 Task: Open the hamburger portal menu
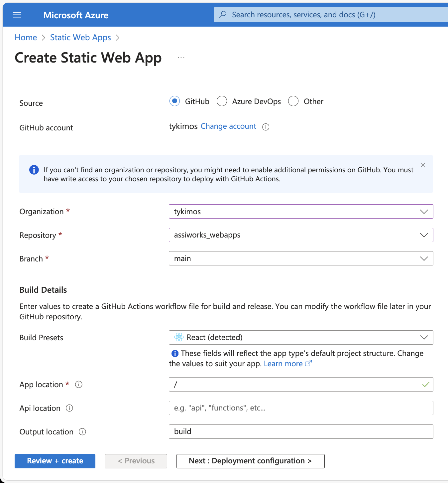[17, 15]
